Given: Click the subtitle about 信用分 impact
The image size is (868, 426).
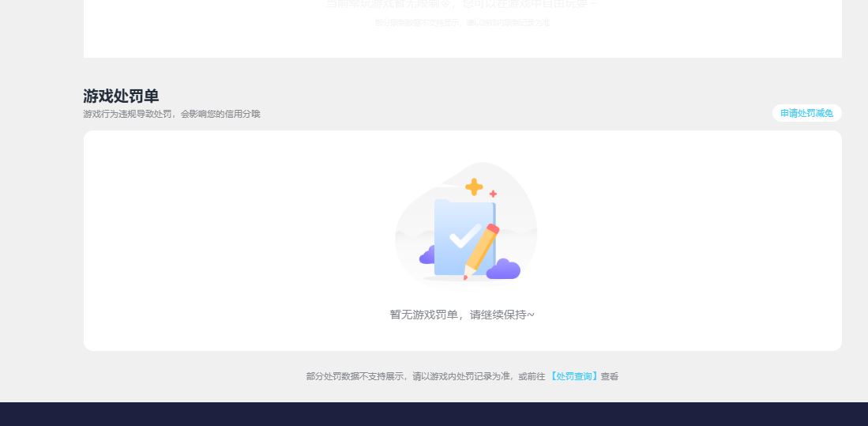Looking at the screenshot, I should [171, 114].
